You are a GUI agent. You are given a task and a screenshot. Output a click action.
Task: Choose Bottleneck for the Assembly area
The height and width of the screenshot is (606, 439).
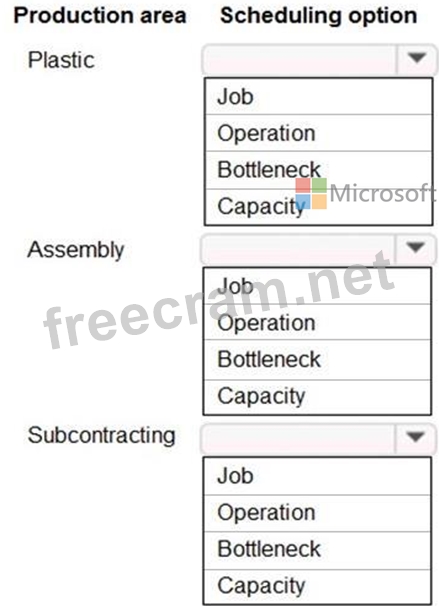[x=318, y=359]
